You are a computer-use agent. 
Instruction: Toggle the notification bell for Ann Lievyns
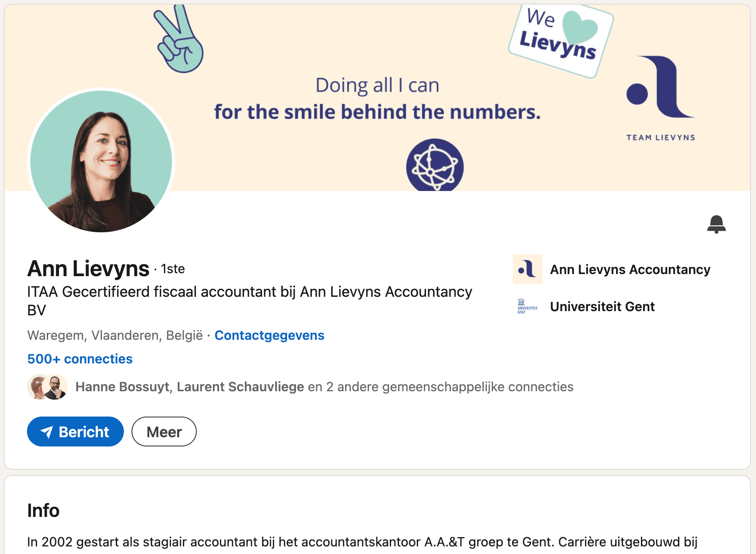pos(716,224)
